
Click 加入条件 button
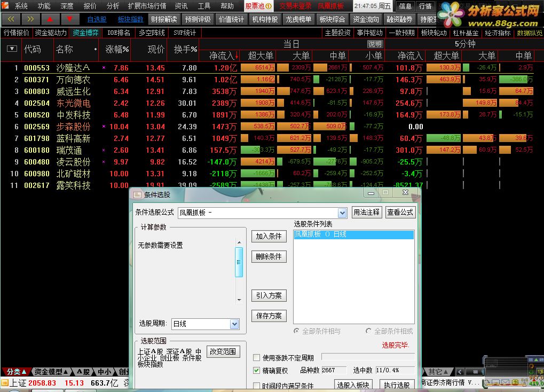(269, 237)
